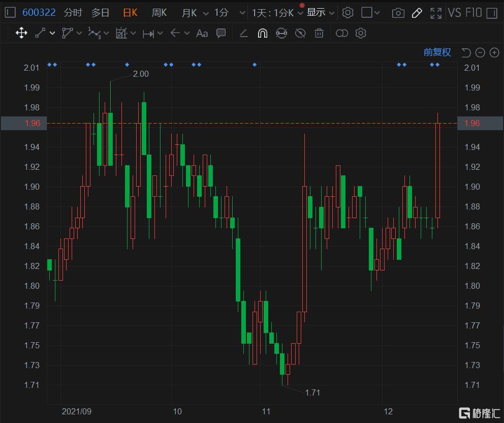
Task: Expand the wave pattern tool dropdown
Action: [106, 33]
